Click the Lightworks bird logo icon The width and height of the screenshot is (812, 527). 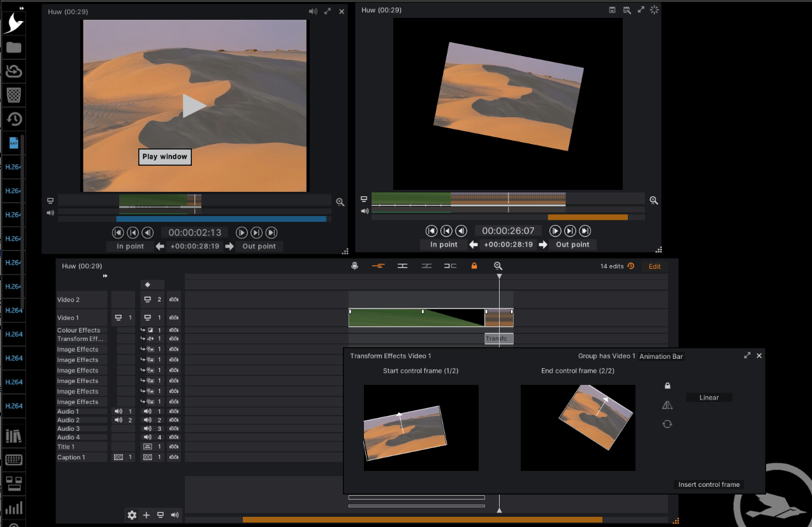pos(14,23)
